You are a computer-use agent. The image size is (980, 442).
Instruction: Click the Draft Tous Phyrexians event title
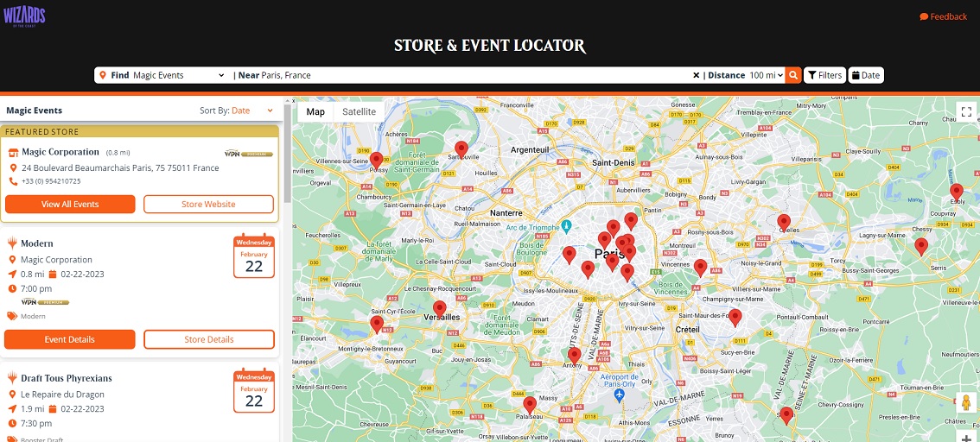(x=67, y=378)
